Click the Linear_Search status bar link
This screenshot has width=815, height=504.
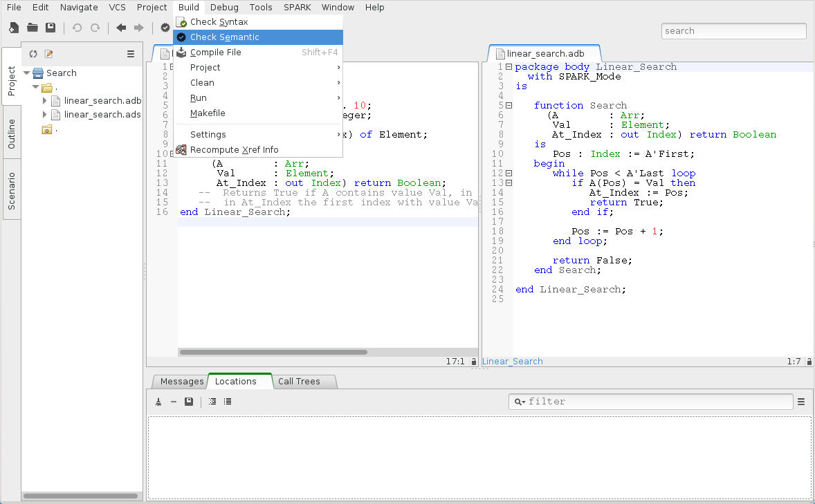coord(512,362)
